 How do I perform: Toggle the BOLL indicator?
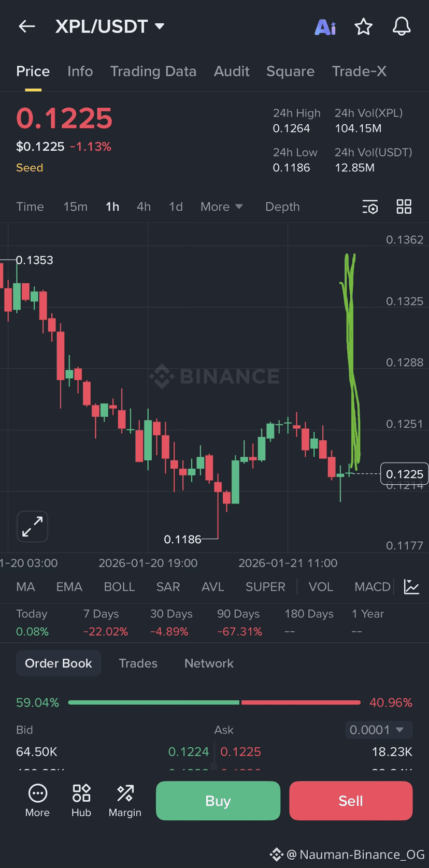[x=120, y=587]
